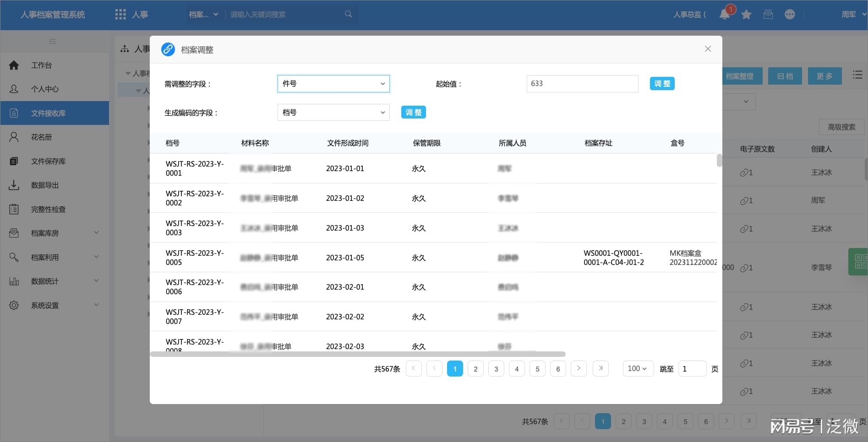This screenshot has height=442, width=868.
Task: Click next page arrow in dialog
Action: pos(579,368)
